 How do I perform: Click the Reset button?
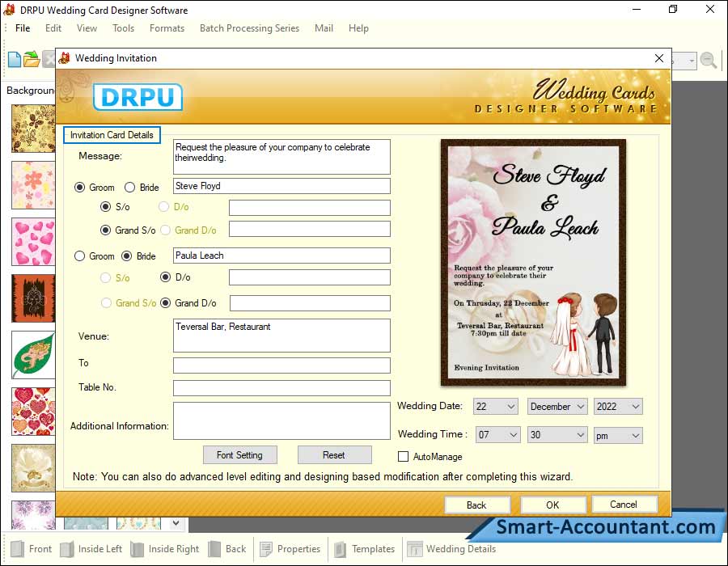click(x=334, y=455)
